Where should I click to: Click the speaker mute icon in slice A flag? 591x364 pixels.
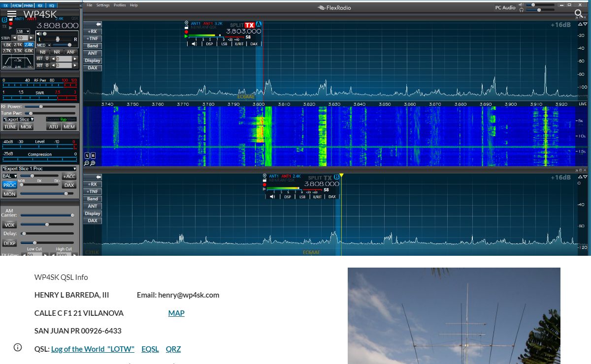(195, 44)
